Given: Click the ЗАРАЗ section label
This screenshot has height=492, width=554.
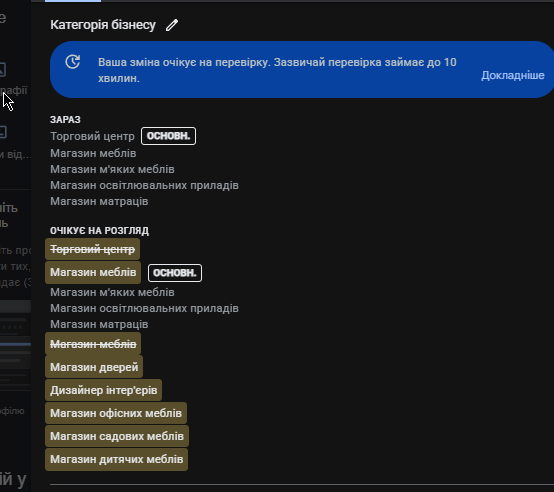Looking at the screenshot, I should (x=65, y=120).
